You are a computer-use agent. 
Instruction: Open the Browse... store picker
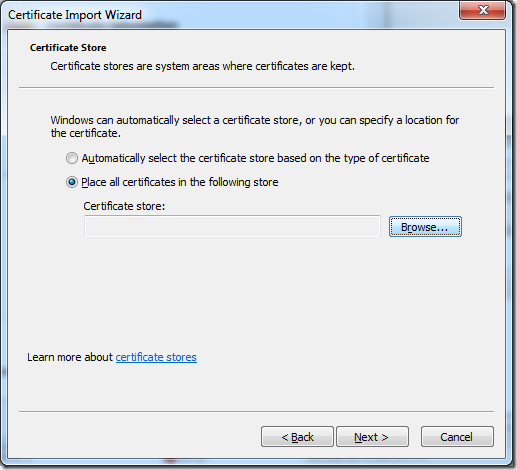pyautogui.click(x=425, y=227)
